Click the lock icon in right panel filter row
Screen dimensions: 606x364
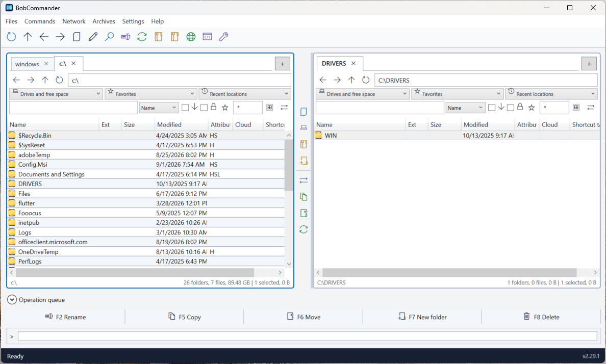tap(520, 107)
